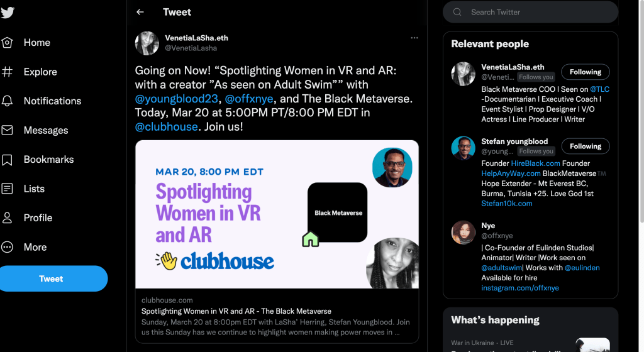Click the back arrow beside Tweet

pyautogui.click(x=140, y=12)
